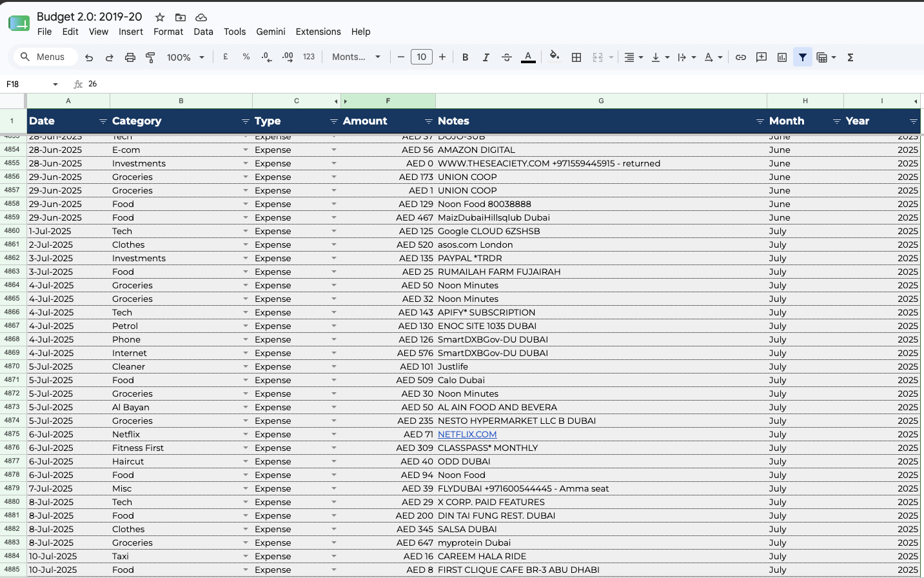Open the Google Sheets home icon

(19, 24)
